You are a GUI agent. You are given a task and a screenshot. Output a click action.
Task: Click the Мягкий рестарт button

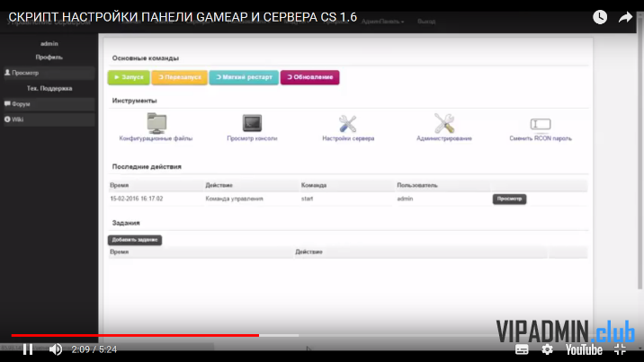[x=244, y=77]
